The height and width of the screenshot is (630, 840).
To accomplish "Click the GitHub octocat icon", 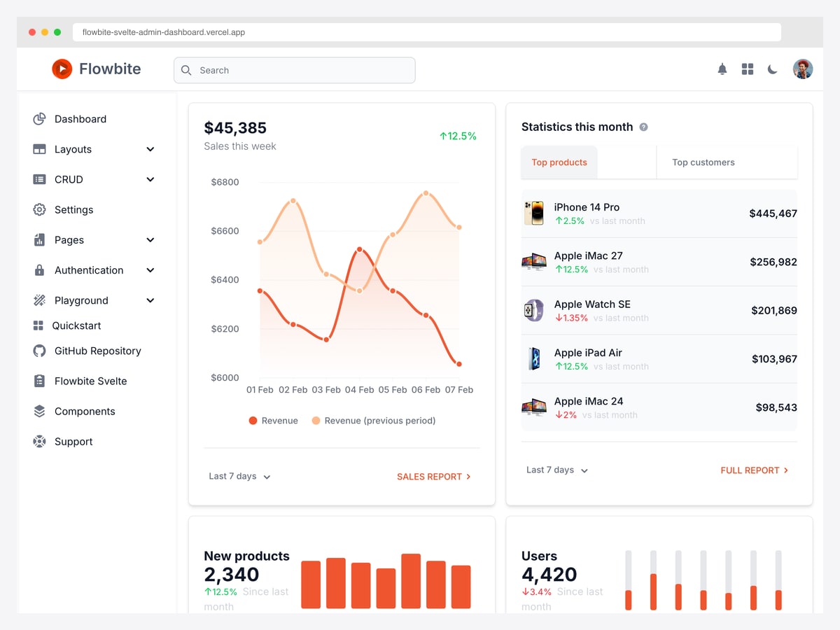I will click(x=39, y=351).
